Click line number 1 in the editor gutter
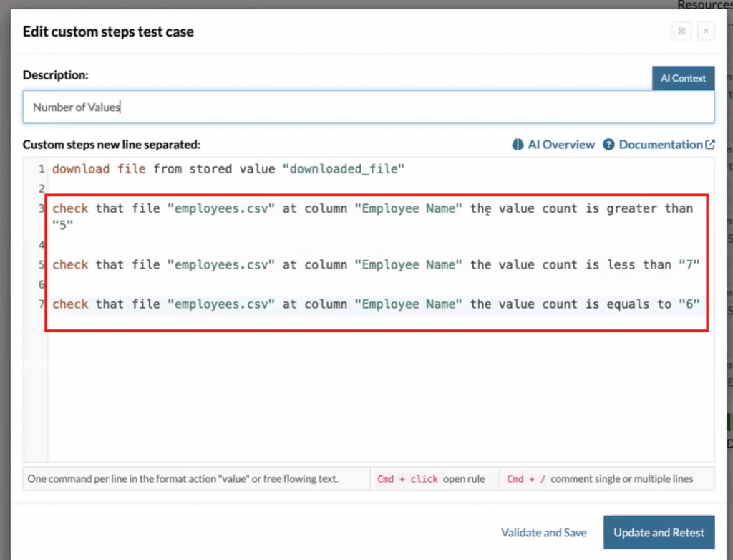The height and width of the screenshot is (560, 733). click(42, 170)
